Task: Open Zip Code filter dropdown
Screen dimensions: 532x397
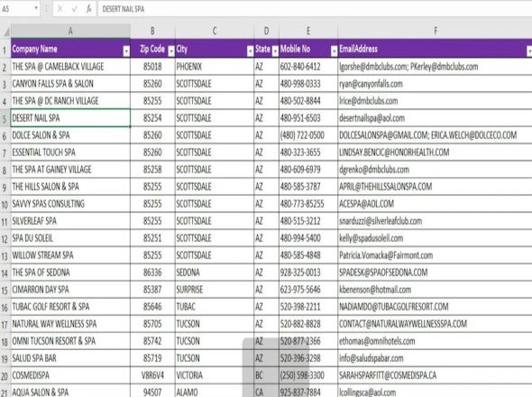Action: 171,51
